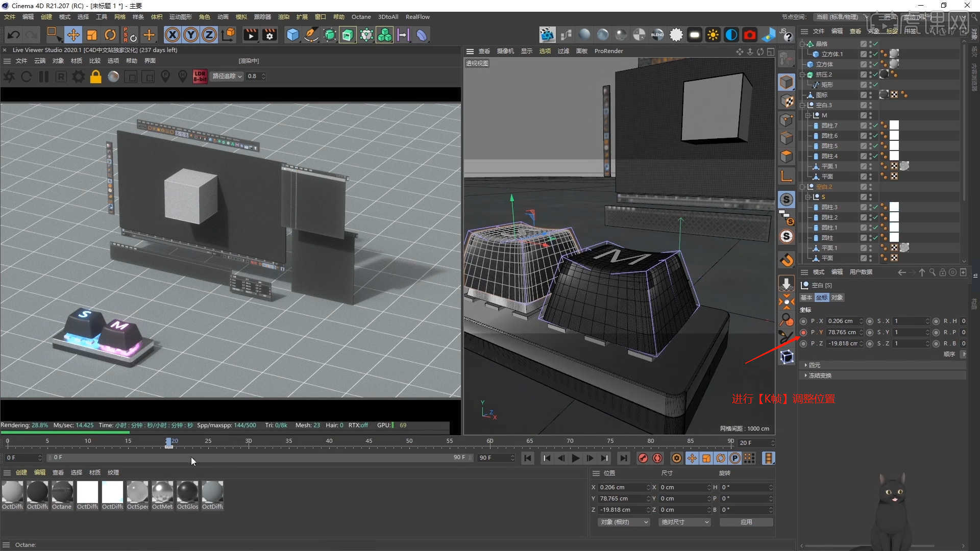
Task: Click the green Extrude generator icon
Action: tap(348, 35)
